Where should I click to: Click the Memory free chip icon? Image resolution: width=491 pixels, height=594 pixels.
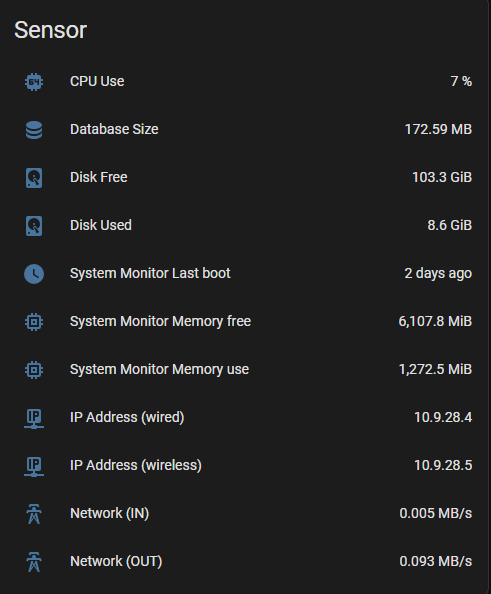34,322
